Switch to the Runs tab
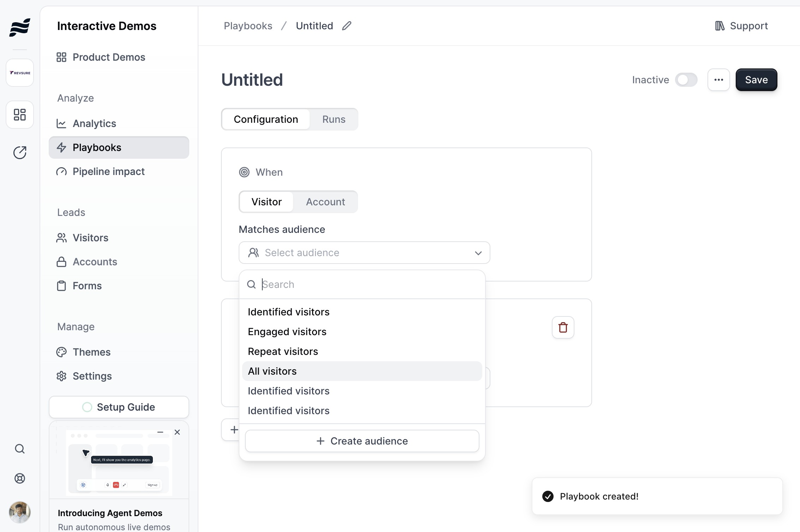Screen dimensions: 800x532 334,119
